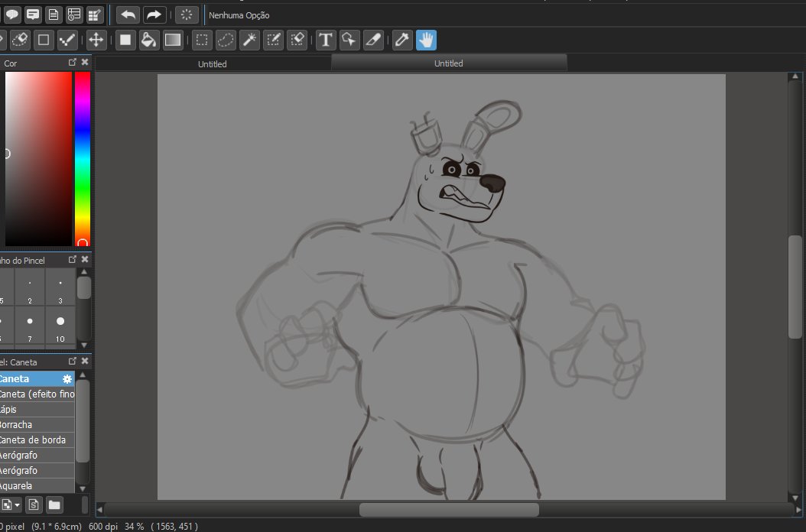Click the speech balloon icon in top toolbar
This screenshot has width=806, height=532.
12,15
